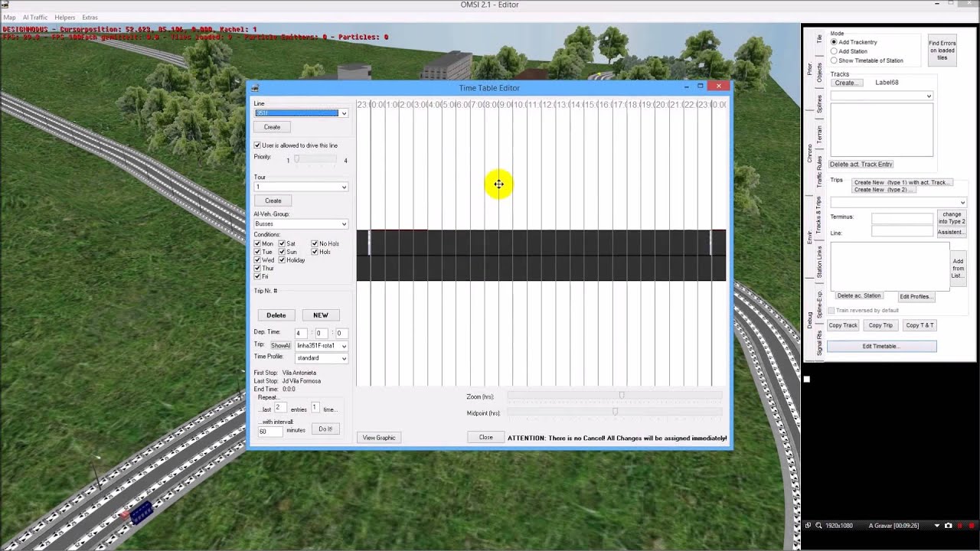
Task: Open the Map menu
Action: [x=9, y=17]
